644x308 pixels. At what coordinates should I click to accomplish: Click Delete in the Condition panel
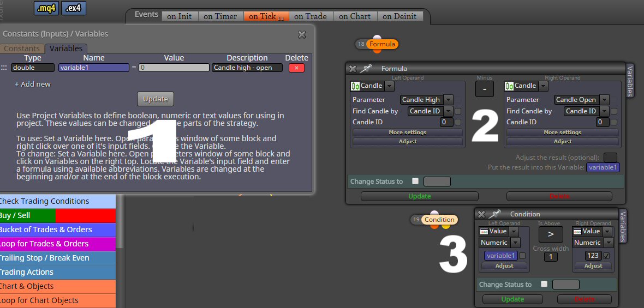(584, 299)
